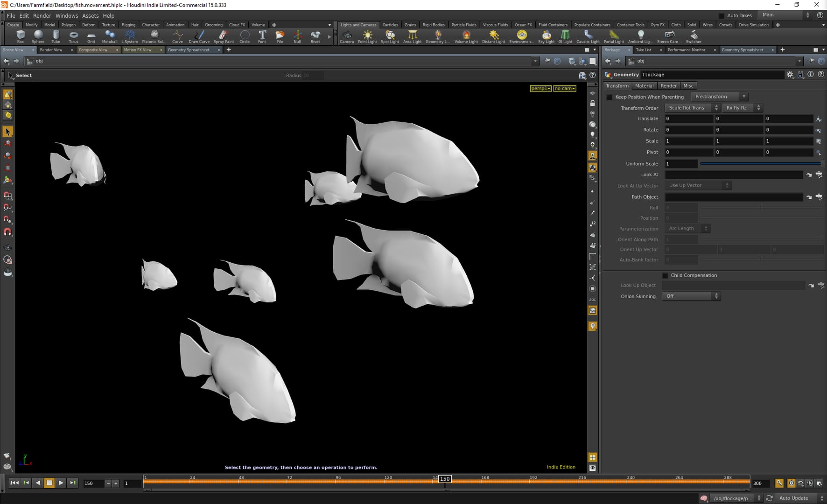Click the back navigation arrow in the path bar
Image resolution: width=827 pixels, height=504 pixels.
7,61
